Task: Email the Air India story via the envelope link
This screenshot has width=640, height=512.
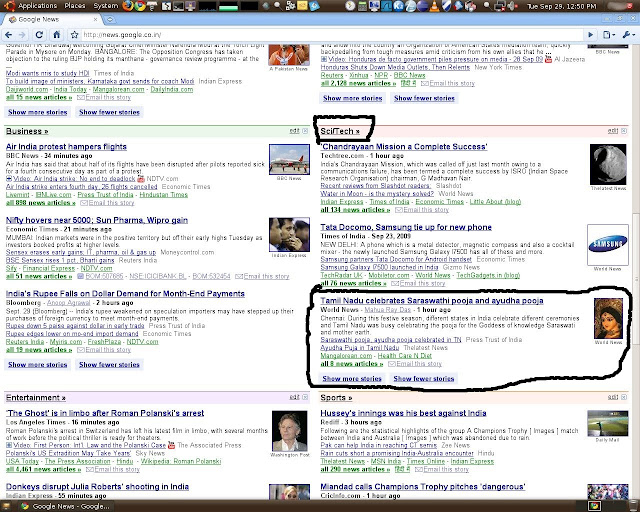Action: tap(107, 203)
